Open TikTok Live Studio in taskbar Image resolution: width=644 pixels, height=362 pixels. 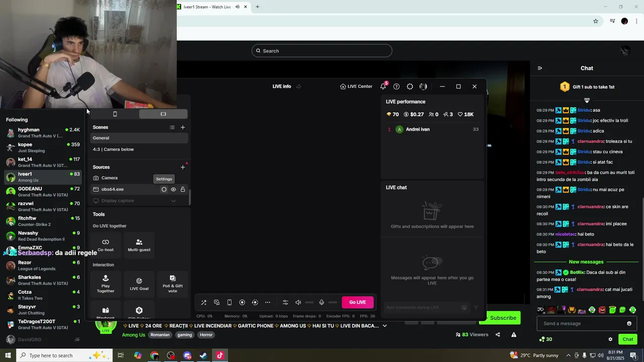220,355
